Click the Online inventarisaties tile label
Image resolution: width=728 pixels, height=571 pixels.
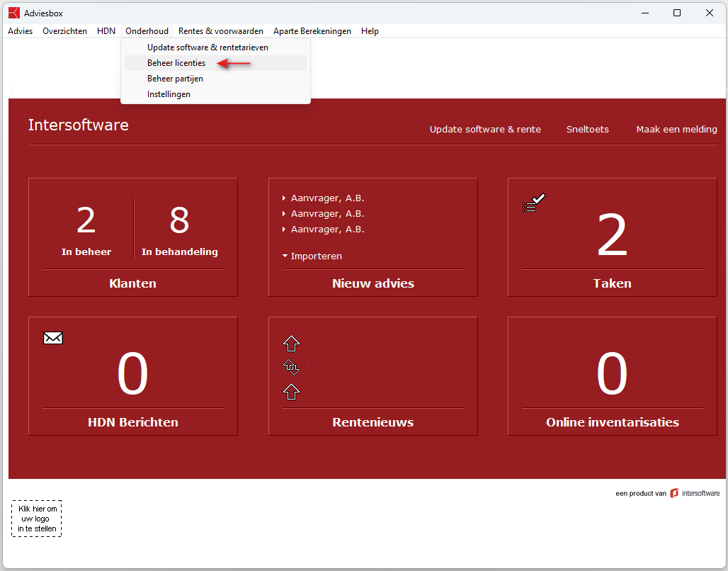pos(613,422)
